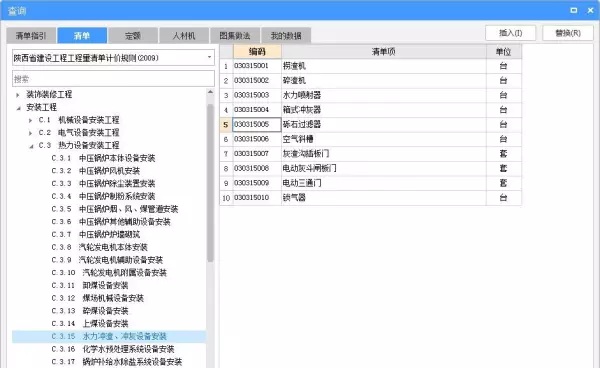Click the 清单项 column header
This screenshot has height=368, width=600.
coord(384,52)
